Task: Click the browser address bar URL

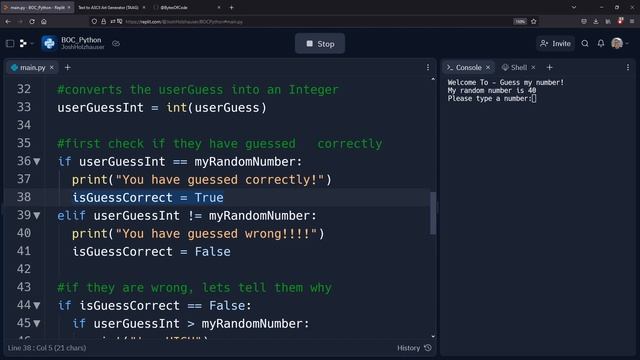Action: click(x=184, y=22)
